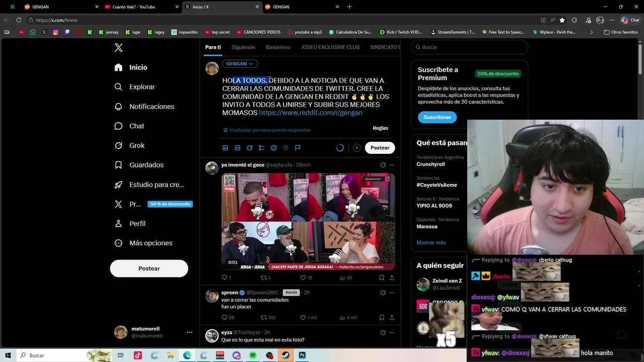644x362 pixels.
Task: Click Postear button in the composer
Action: tap(380, 148)
